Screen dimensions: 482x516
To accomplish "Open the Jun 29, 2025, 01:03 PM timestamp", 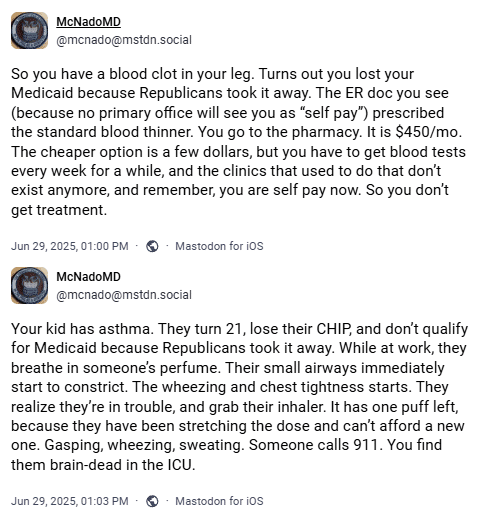I will click(70, 501).
